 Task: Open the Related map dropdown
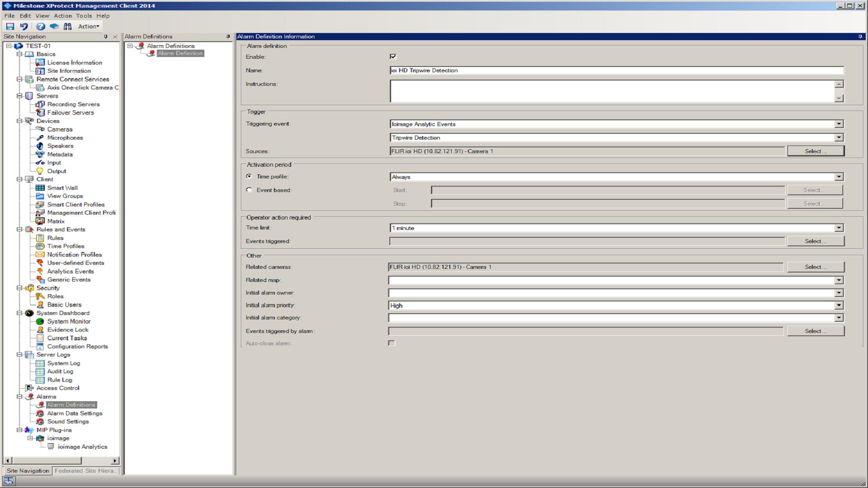(839, 280)
